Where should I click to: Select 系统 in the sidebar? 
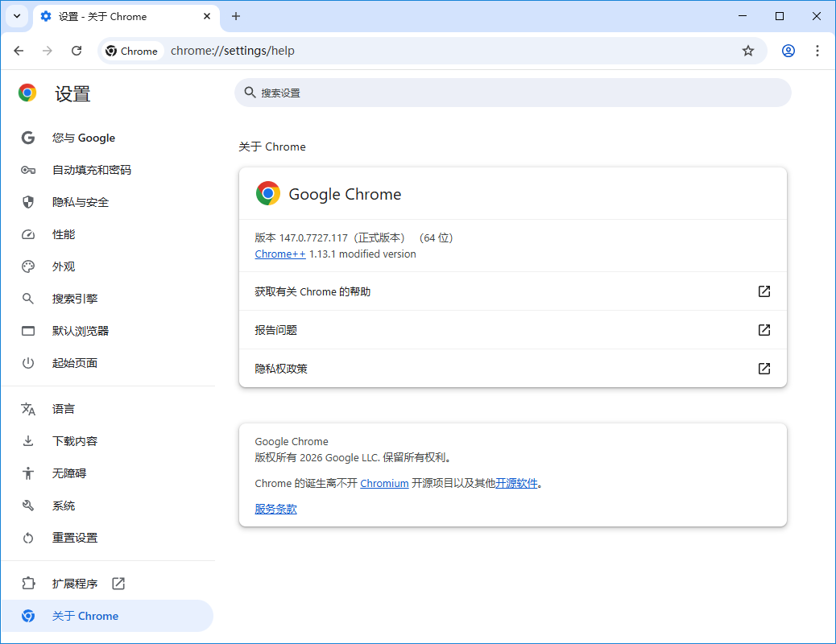click(106, 506)
